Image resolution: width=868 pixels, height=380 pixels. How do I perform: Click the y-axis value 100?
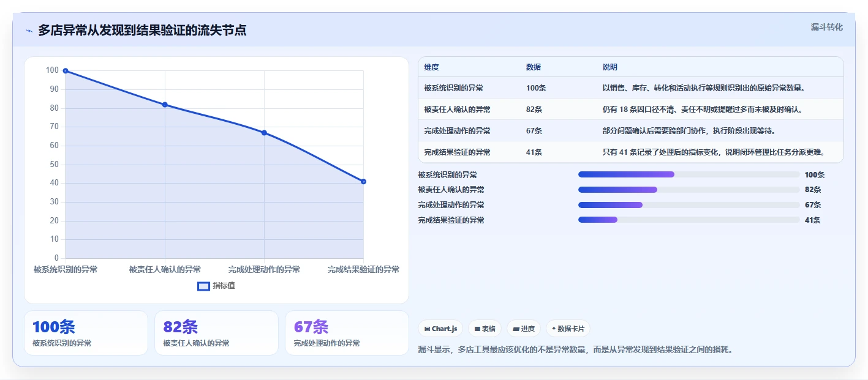click(52, 70)
